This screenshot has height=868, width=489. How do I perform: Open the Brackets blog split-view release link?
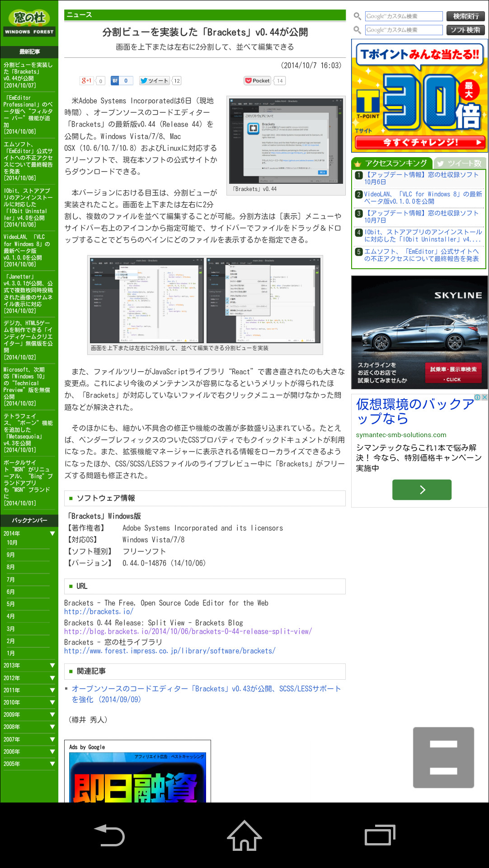(x=188, y=631)
